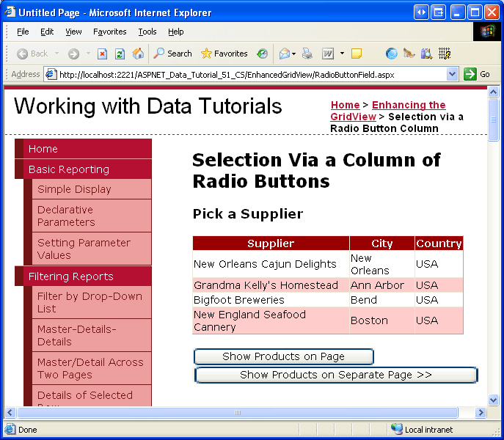Open the Search toolbar button
This screenshot has height=440, width=504.
pyautogui.click(x=172, y=54)
